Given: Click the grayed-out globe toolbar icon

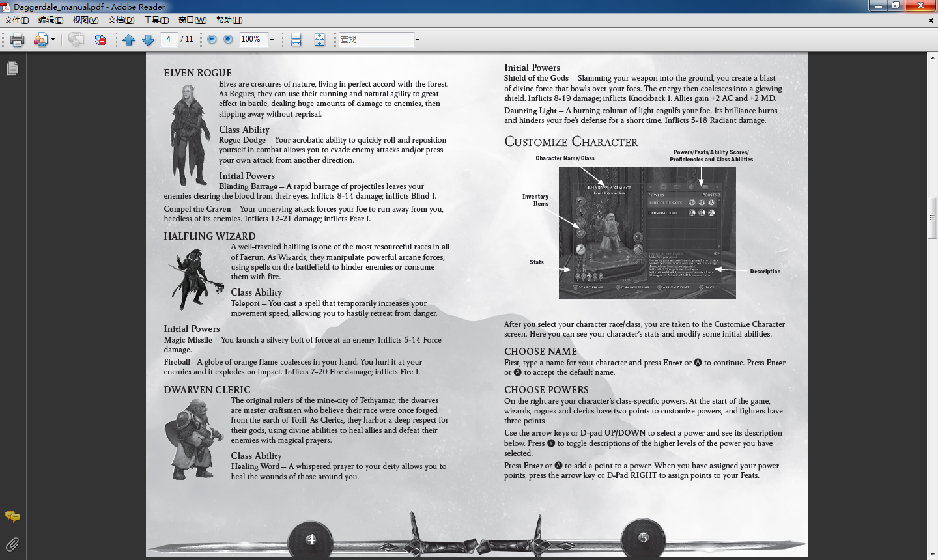Looking at the screenshot, I should click(x=76, y=40).
